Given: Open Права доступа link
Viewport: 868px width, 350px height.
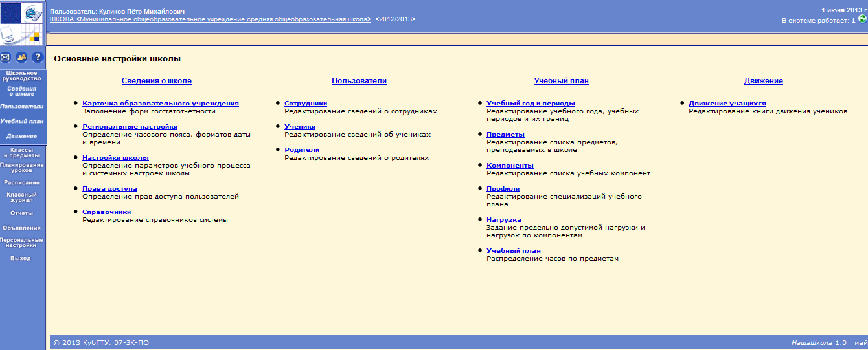Looking at the screenshot, I should [109, 188].
